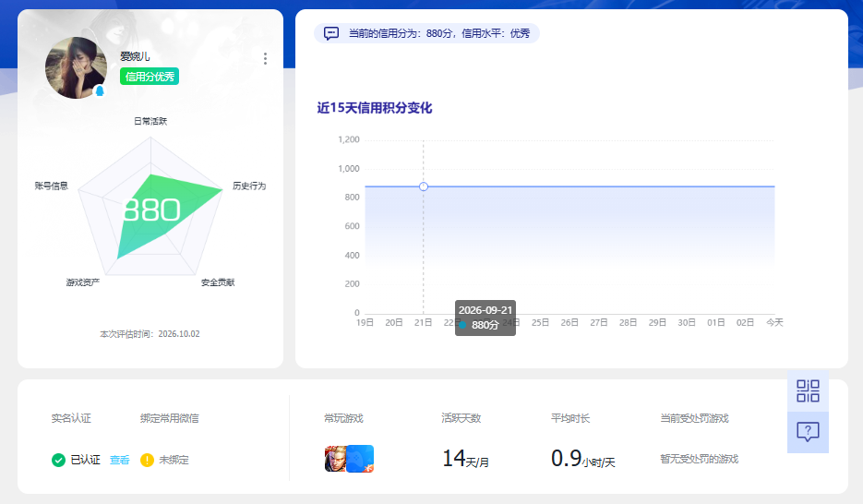Click the 未绑定 WeChat status text
The width and height of the screenshot is (863, 504).
(174, 460)
